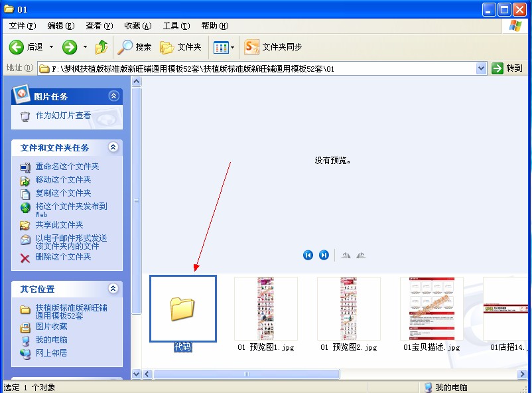Screen dimensions: 532x393
Task: Click the horizontal scrollbar right arrow
Action: tap(521, 374)
